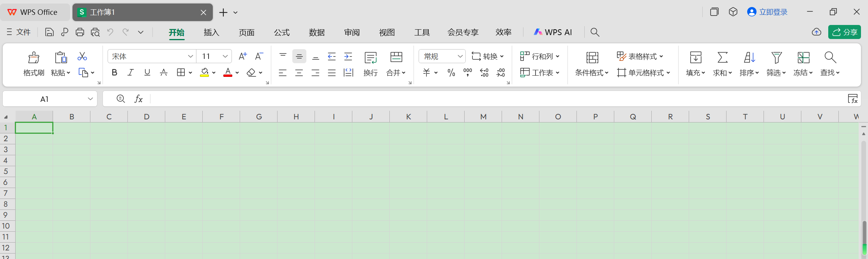Viewport: 868px width, 259px height.
Task: Click the 分享 share button
Action: pyautogui.click(x=845, y=32)
